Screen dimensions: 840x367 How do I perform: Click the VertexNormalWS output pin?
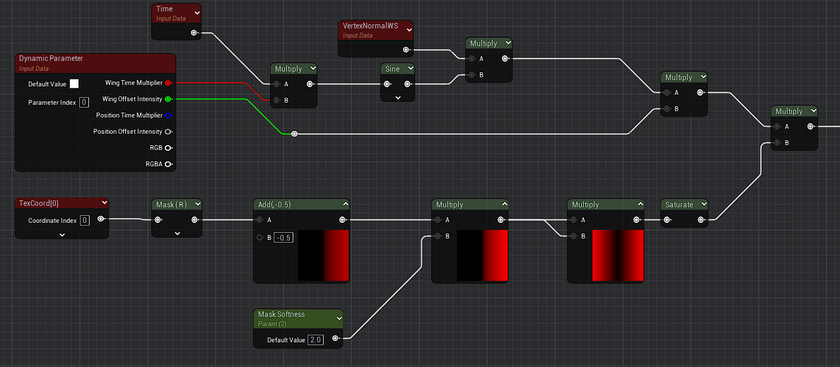(406, 50)
